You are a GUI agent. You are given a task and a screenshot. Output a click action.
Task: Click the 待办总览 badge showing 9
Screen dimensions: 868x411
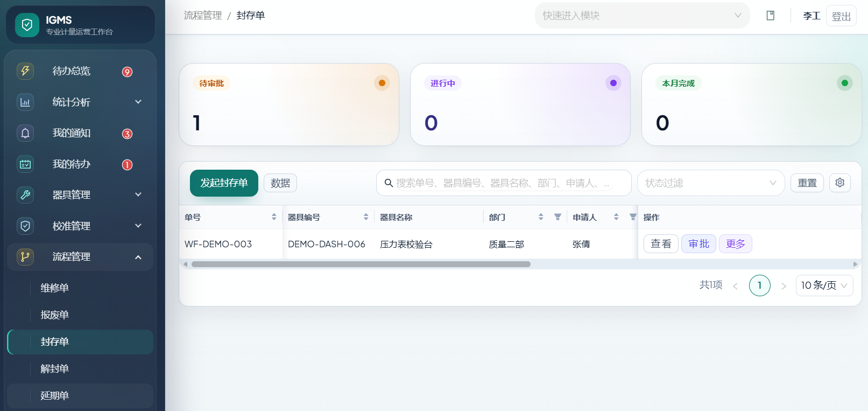(x=128, y=72)
